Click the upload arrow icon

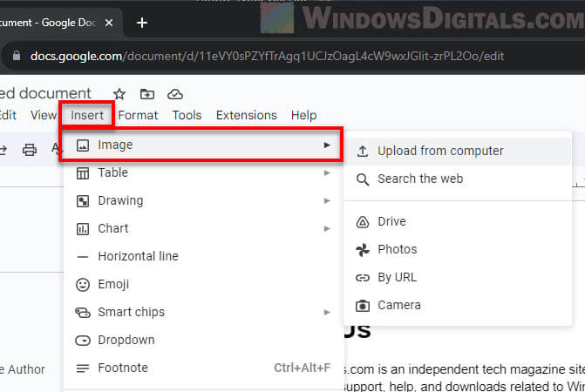click(363, 151)
